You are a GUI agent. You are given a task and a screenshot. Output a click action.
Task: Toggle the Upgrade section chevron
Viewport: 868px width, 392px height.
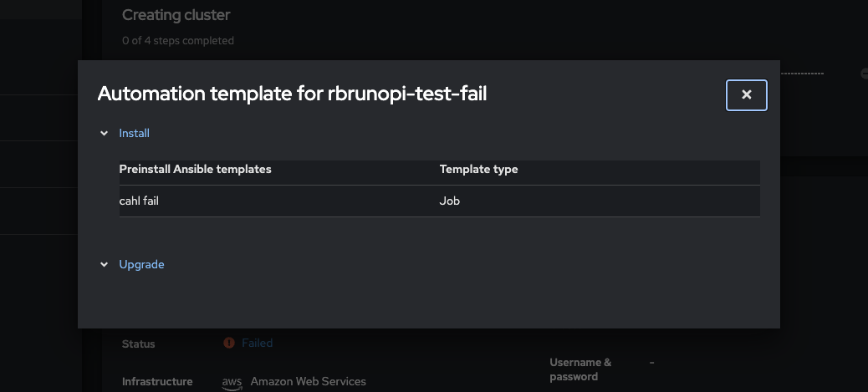point(105,264)
